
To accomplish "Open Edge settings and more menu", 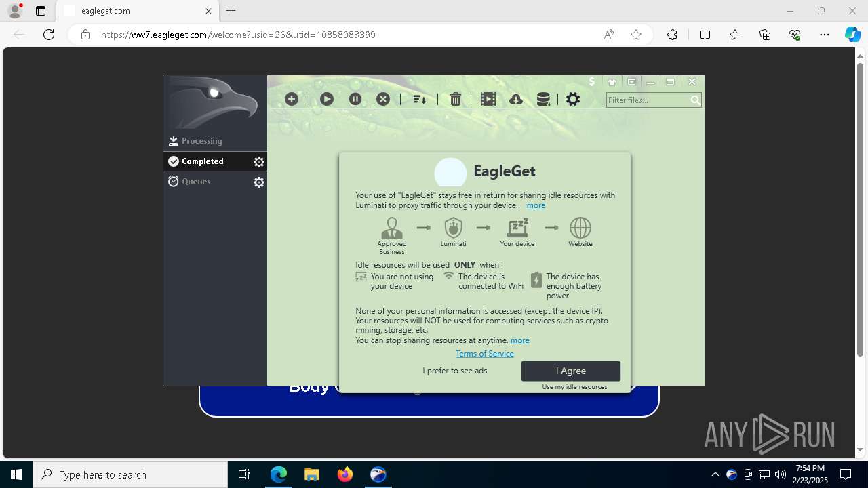I will tap(825, 35).
